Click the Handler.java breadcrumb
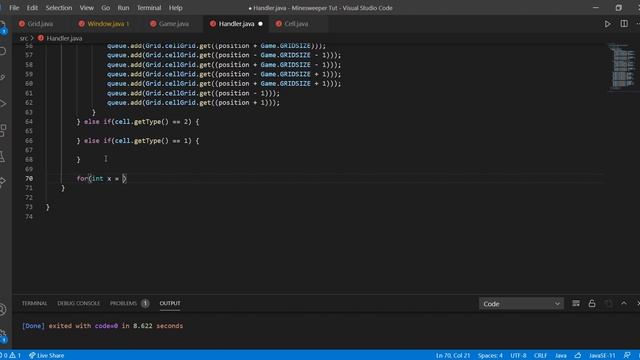The height and width of the screenshot is (360, 640). (x=64, y=38)
